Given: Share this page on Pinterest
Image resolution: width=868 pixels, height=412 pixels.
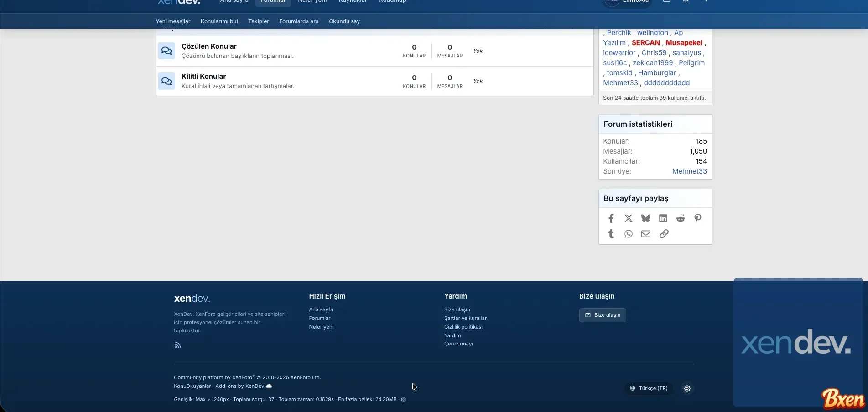Looking at the screenshot, I should pos(697,218).
